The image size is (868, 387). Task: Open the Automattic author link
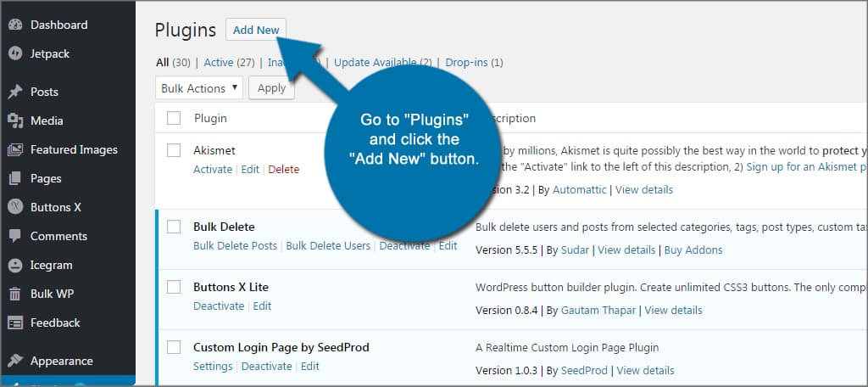[x=579, y=189]
